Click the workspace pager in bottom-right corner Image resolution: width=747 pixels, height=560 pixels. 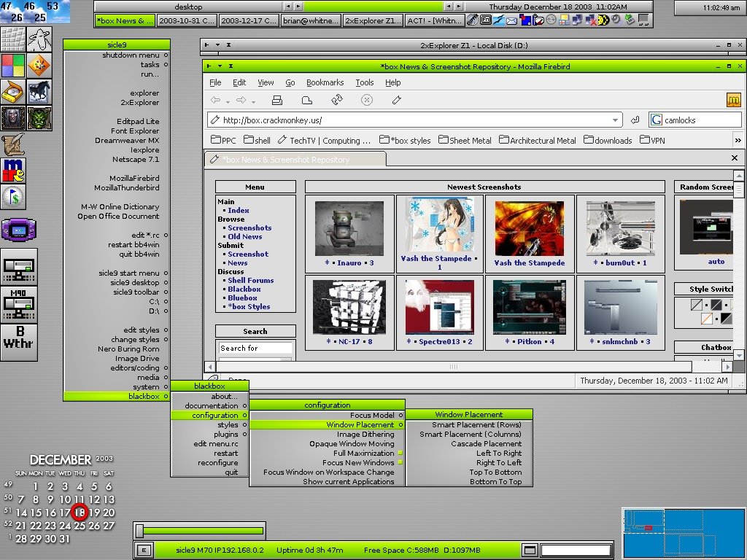(x=684, y=533)
